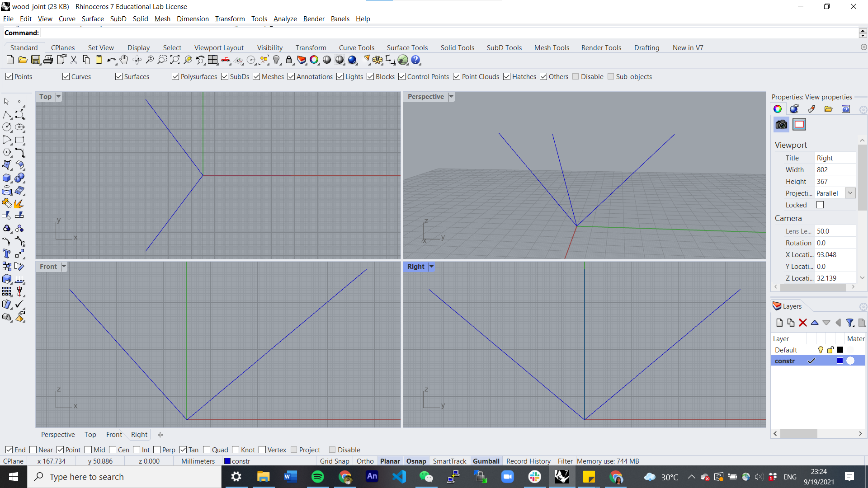The height and width of the screenshot is (488, 868).
Task: Open the Analyze menu
Action: [285, 19]
